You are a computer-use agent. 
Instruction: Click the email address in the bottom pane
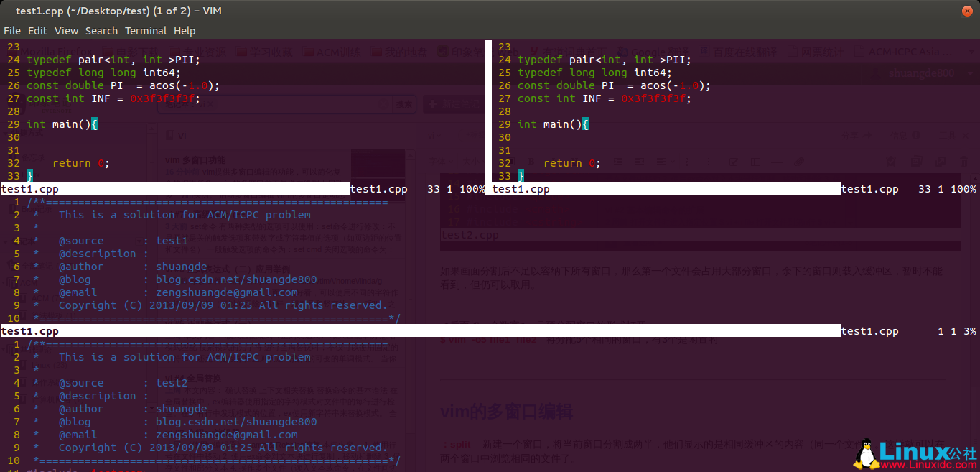(226, 435)
